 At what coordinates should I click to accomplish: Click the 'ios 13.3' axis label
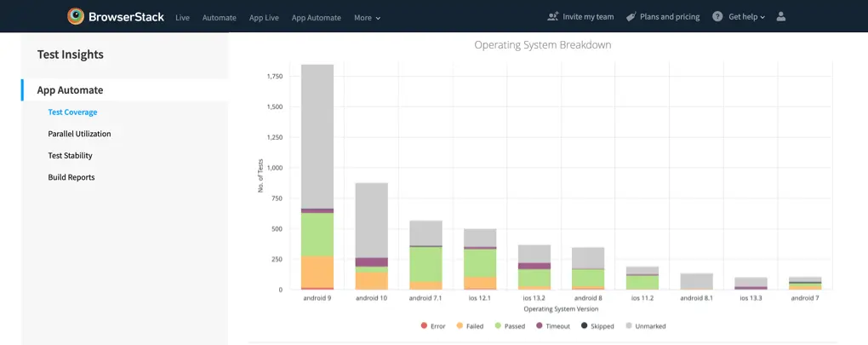(x=751, y=298)
